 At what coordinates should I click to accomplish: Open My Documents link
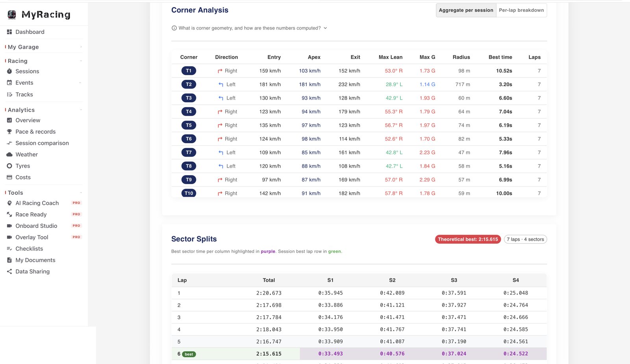35,260
